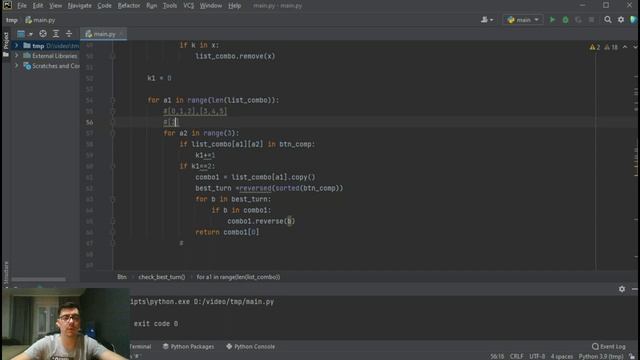The image size is (640, 360).
Task: Click the CRLF line separator status widget
Action: click(516, 356)
